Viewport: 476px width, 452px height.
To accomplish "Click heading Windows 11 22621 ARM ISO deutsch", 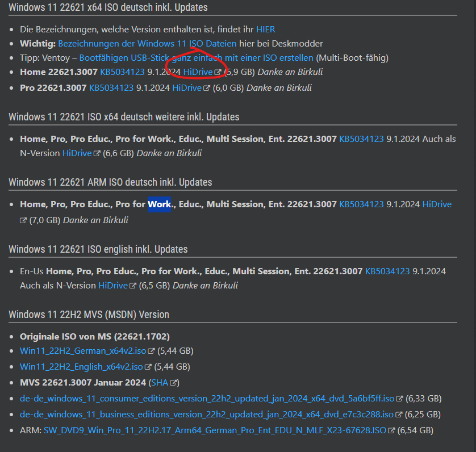I will pyautogui.click(x=111, y=182).
